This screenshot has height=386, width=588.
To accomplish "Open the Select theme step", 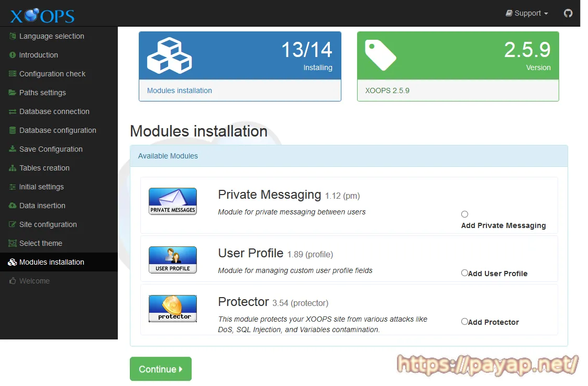I will click(x=40, y=243).
